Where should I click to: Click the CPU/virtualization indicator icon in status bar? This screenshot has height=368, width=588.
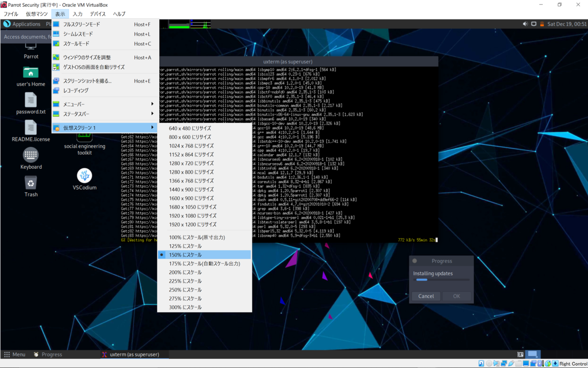pyautogui.click(x=540, y=364)
